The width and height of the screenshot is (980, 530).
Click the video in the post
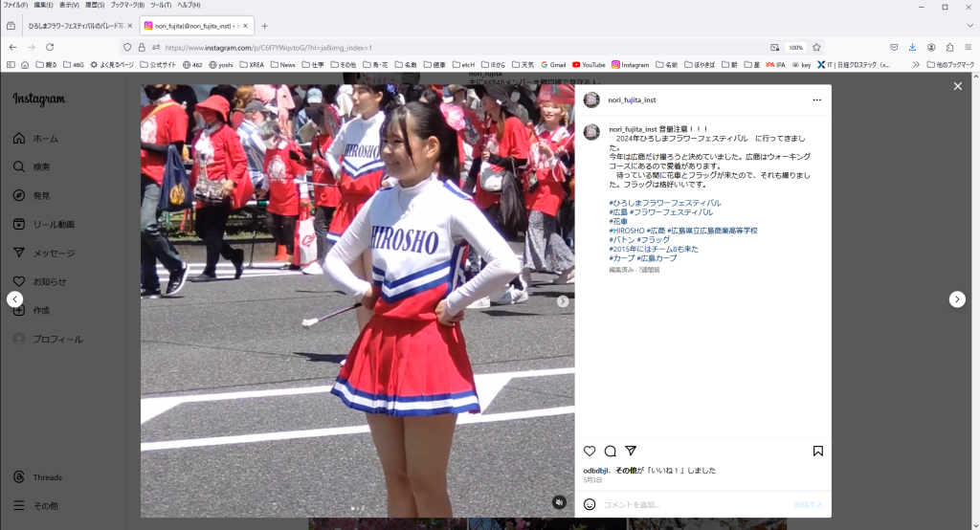click(x=358, y=300)
